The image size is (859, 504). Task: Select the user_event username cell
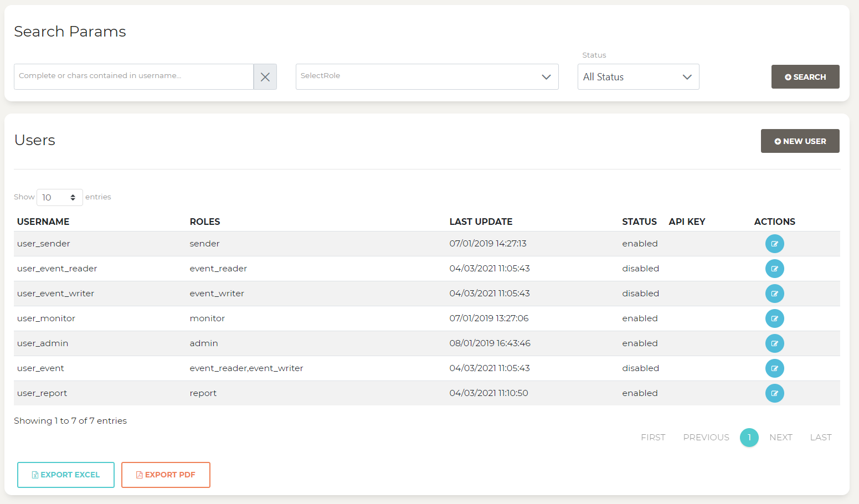pos(40,368)
